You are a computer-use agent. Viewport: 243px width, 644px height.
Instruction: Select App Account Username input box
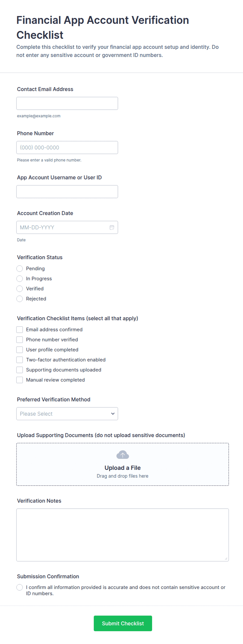click(x=67, y=192)
